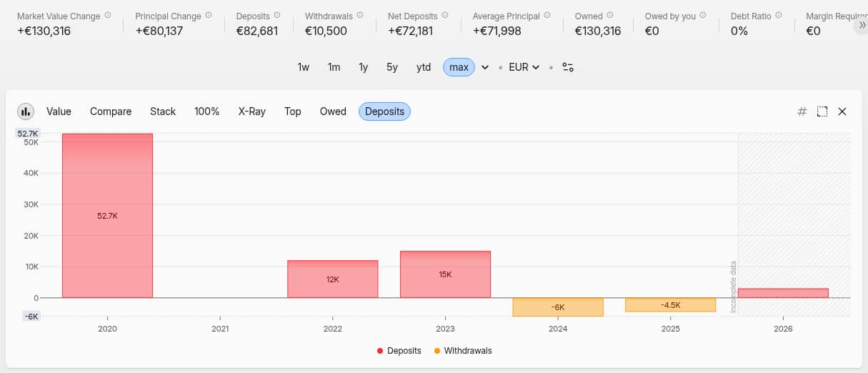Open the dropdown chevron after max
The image size is (868, 373).
(x=485, y=67)
